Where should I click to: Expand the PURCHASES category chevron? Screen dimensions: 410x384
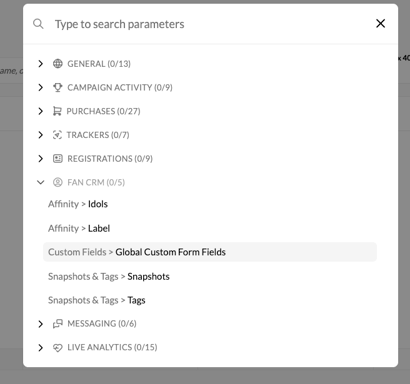[x=41, y=111]
